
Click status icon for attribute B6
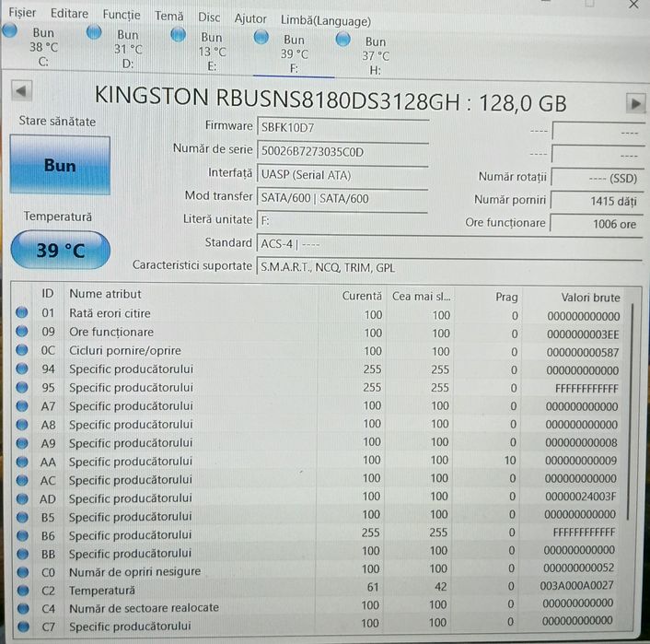22,535
